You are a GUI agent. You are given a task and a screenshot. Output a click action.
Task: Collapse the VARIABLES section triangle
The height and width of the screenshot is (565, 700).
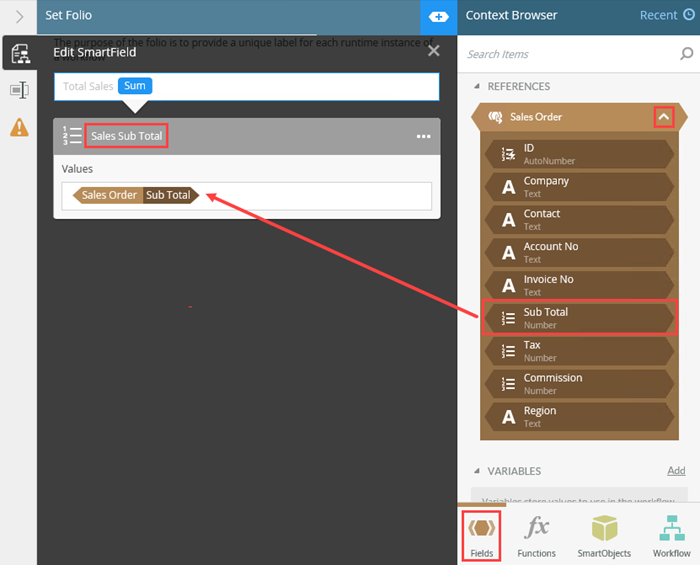point(477,471)
